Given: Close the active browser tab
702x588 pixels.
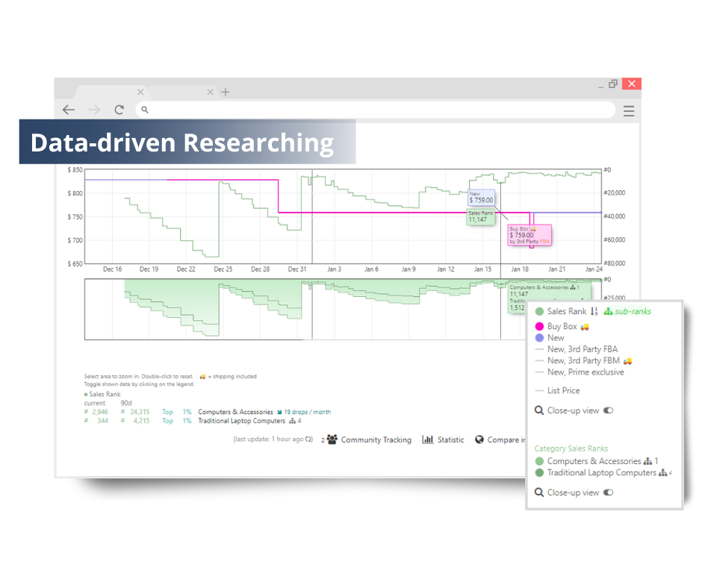Looking at the screenshot, I should click(x=140, y=92).
